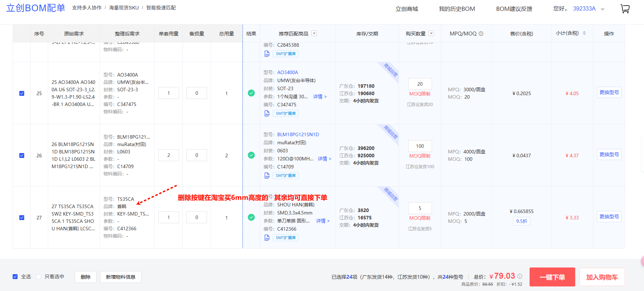Screen dimensions: 644x291
Task: Open PDF datasheet icon for AO3400A
Action: point(267,113)
